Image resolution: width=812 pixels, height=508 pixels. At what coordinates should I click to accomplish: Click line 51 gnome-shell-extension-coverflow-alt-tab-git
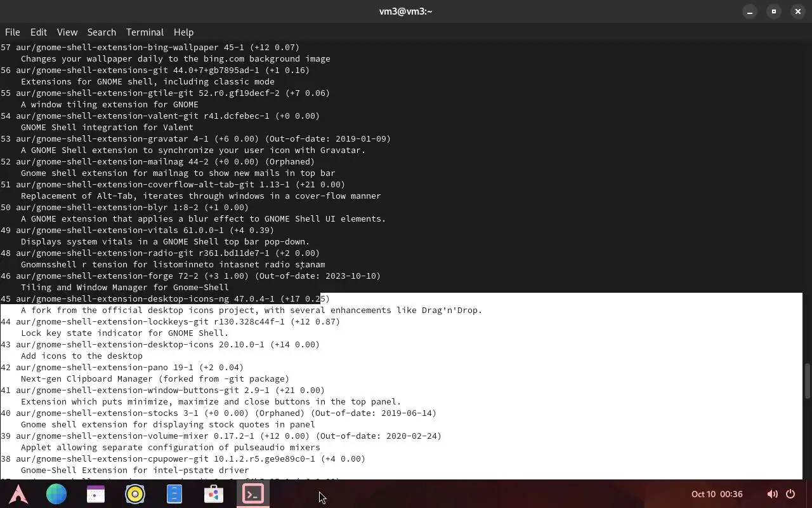[x=173, y=185]
